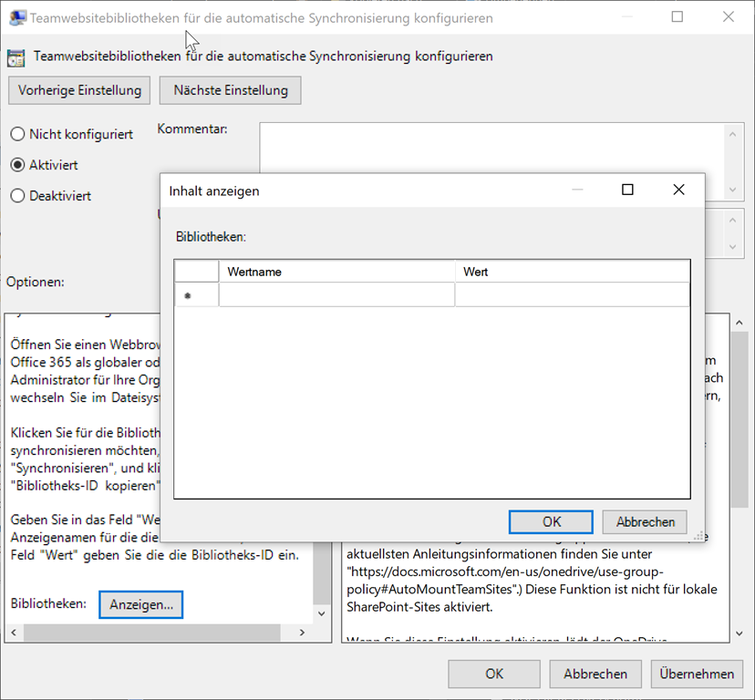
Task: Click inside the 'Kommentar' text box
Action: (492, 160)
